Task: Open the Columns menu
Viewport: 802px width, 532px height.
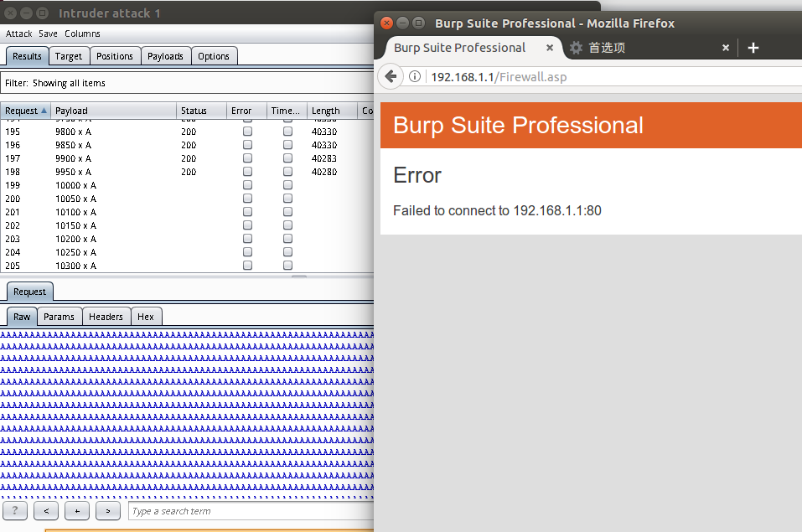Action: 82,34
